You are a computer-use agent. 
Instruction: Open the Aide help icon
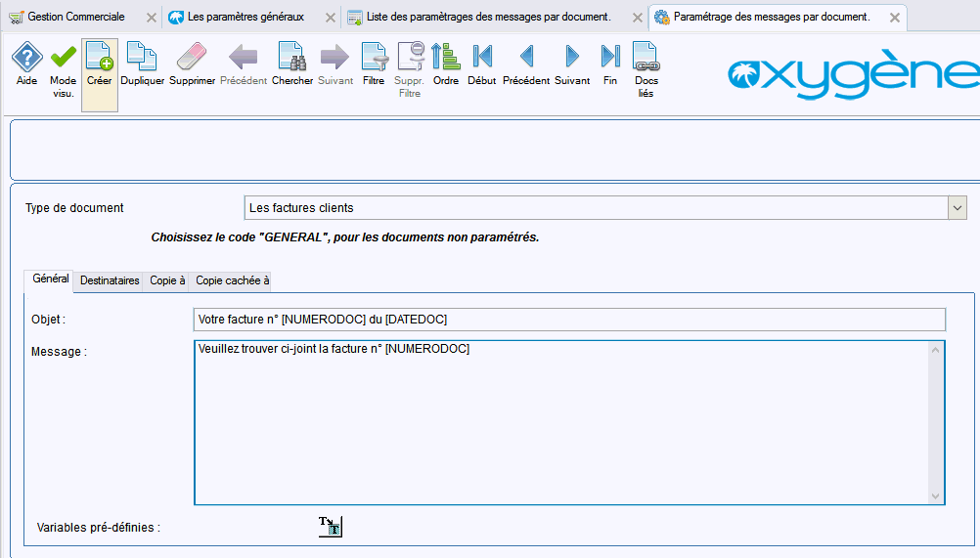coord(26,57)
